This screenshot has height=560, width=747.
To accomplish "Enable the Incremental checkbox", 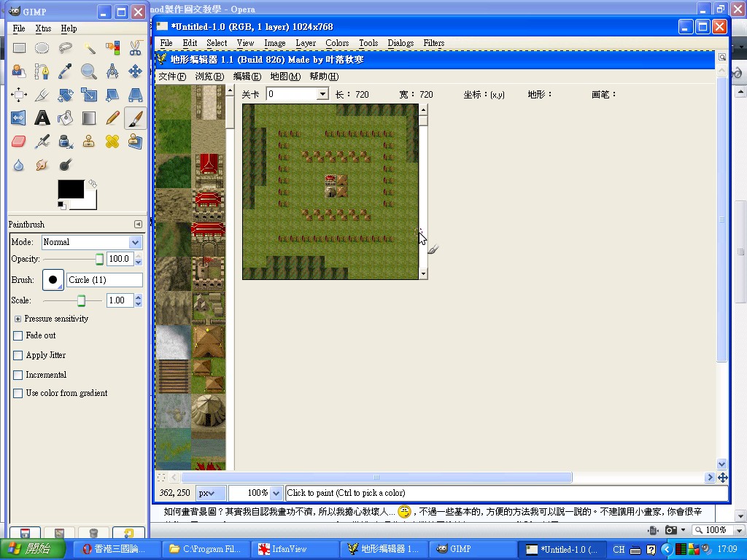I will pos(18,375).
